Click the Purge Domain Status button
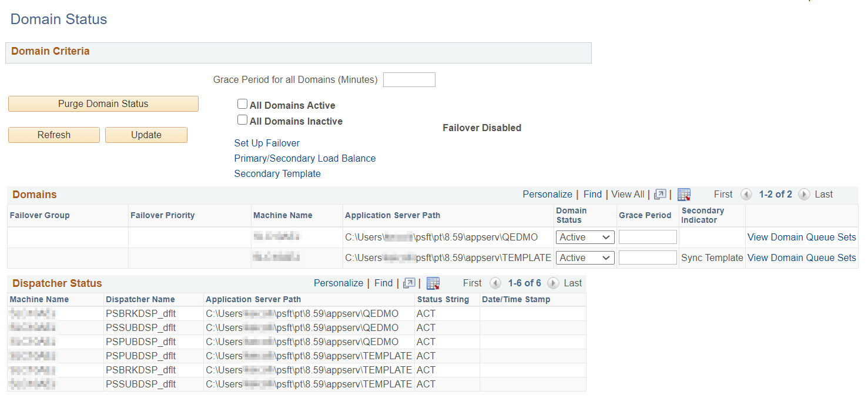The width and height of the screenshot is (868, 398). click(x=103, y=103)
